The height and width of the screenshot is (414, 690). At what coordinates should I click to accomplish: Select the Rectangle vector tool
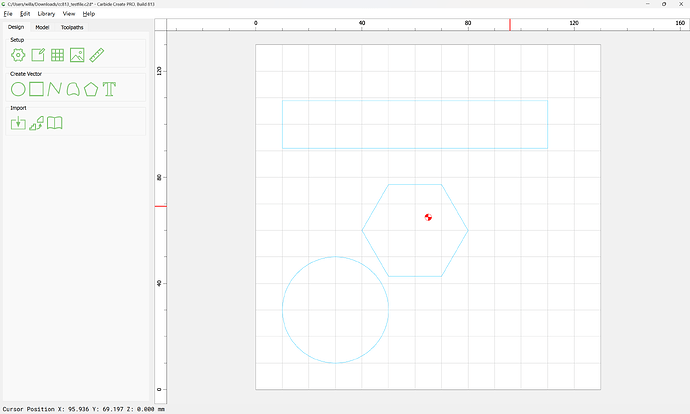click(36, 89)
